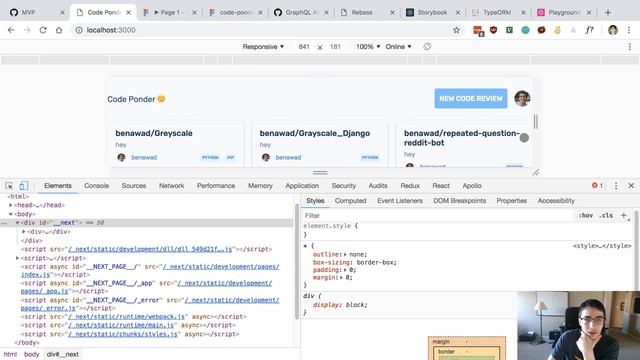This screenshot has height=360, width=640.
Task: Open the Accessibility pane tab
Action: [x=556, y=201]
